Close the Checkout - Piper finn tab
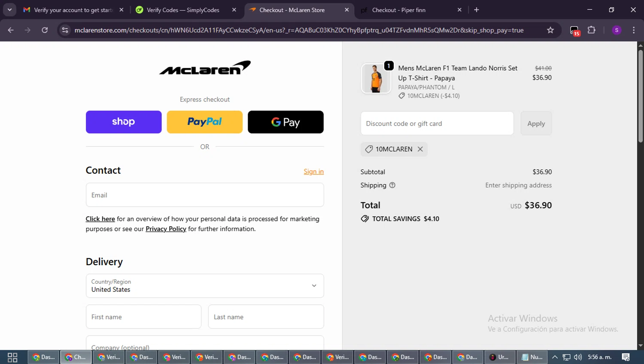Viewport: 644px width, 364px height. [x=459, y=10]
